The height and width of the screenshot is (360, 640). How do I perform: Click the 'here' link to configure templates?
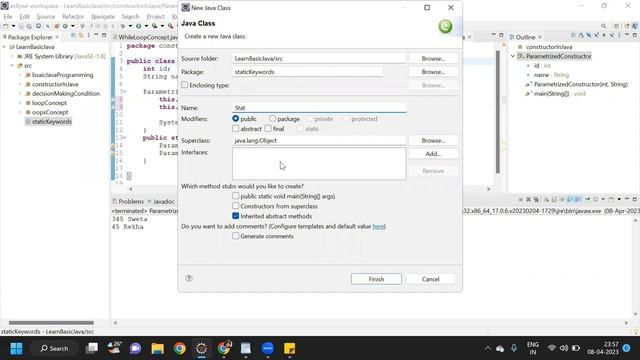pos(378,226)
